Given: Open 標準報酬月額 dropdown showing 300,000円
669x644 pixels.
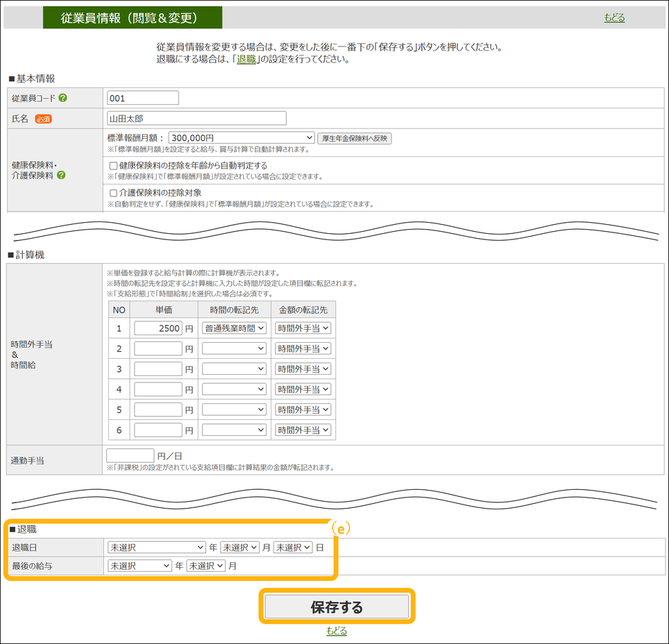Looking at the screenshot, I should [x=242, y=138].
